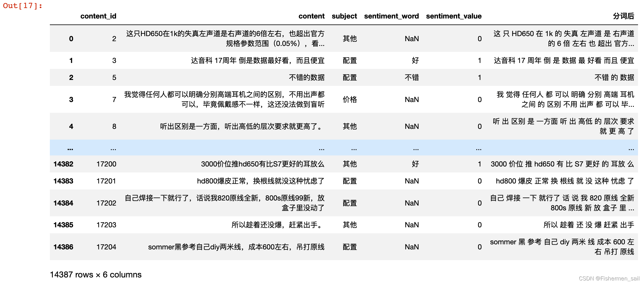Click content cell starting '自己焊接一下就行了'

tap(224, 203)
